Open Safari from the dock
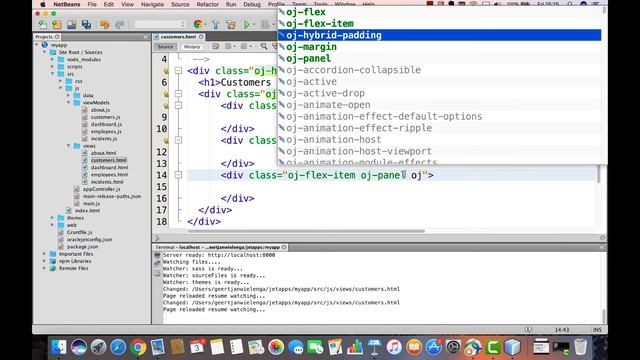 pyautogui.click(x=118, y=347)
